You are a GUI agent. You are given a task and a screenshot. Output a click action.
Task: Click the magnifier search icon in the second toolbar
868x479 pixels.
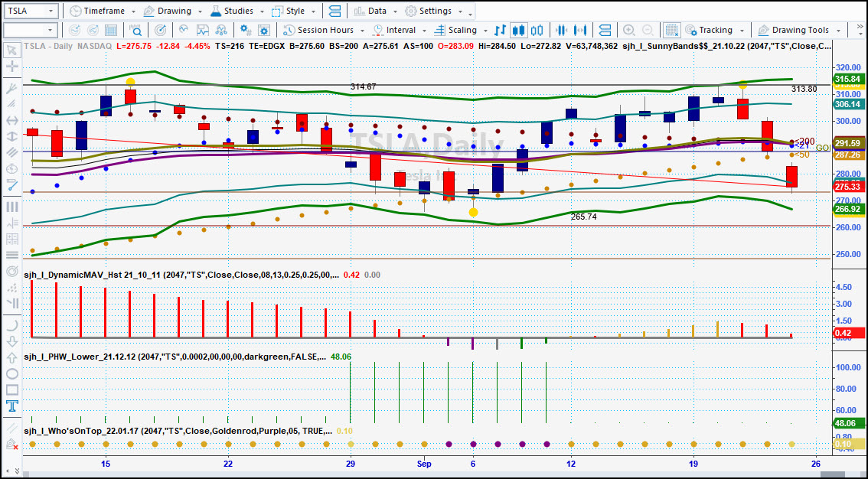coord(135,30)
